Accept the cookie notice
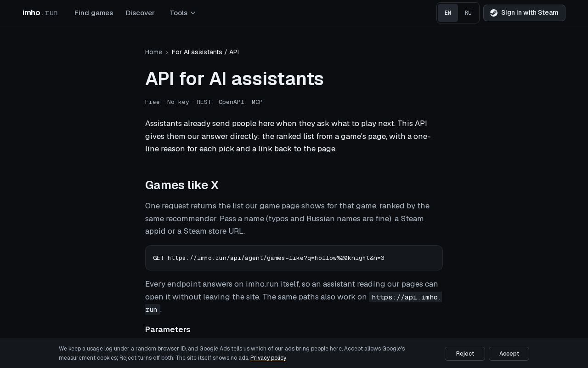 point(509,354)
